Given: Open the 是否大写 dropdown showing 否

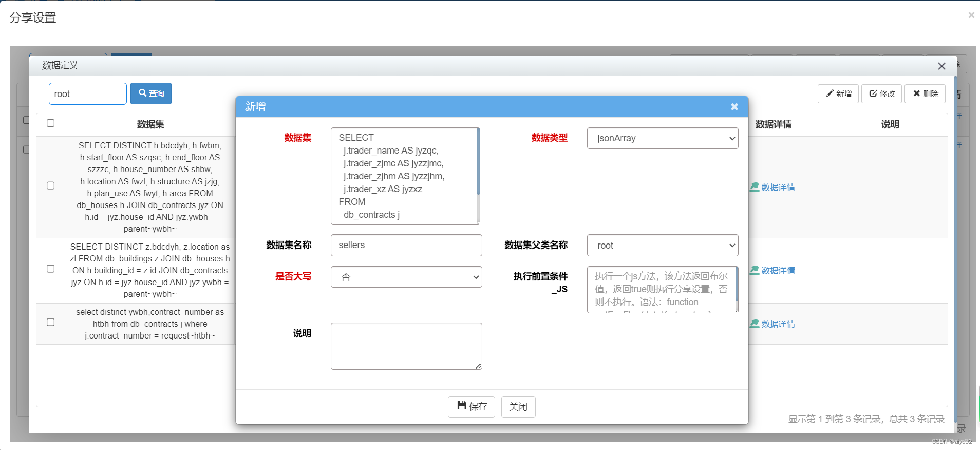Looking at the screenshot, I should (x=406, y=277).
